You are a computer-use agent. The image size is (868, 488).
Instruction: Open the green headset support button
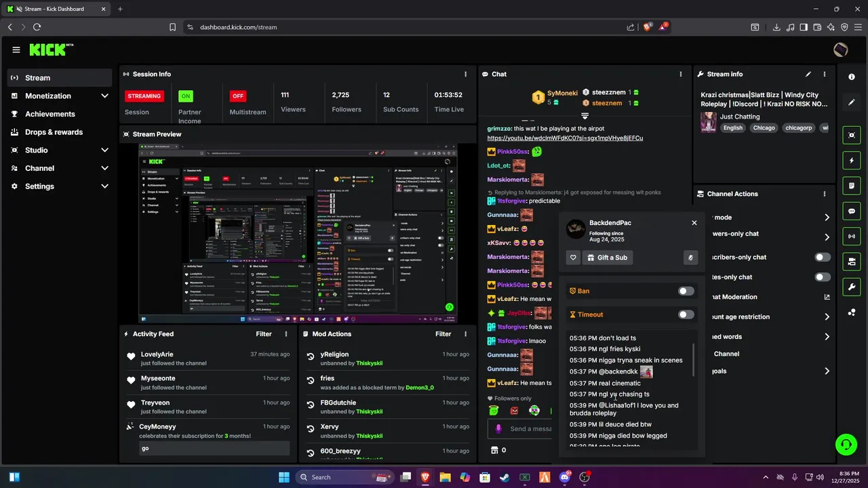click(846, 445)
